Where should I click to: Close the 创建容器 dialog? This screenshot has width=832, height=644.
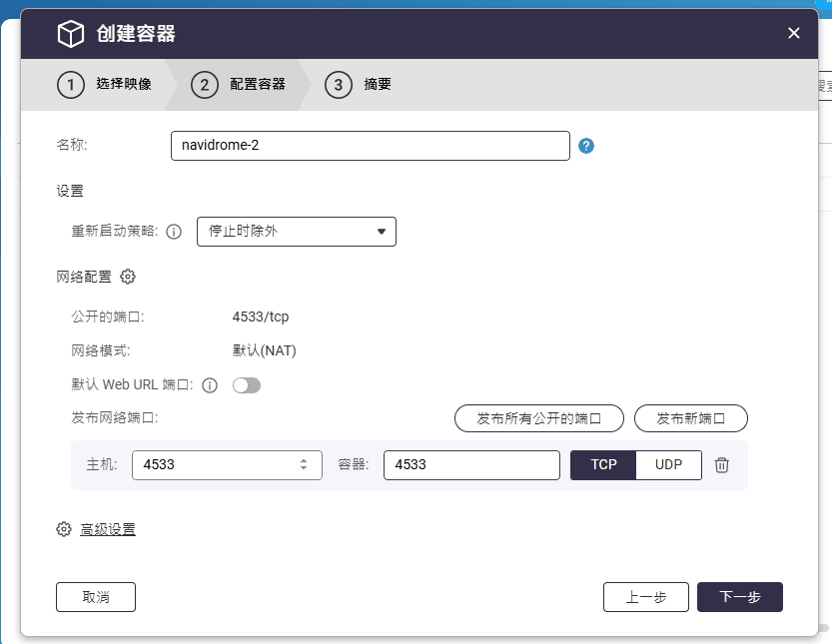(794, 33)
